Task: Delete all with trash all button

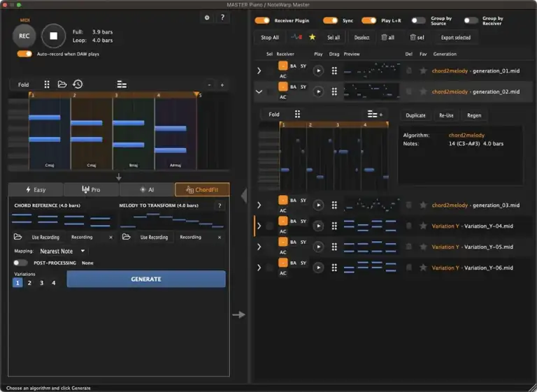Action: point(388,37)
